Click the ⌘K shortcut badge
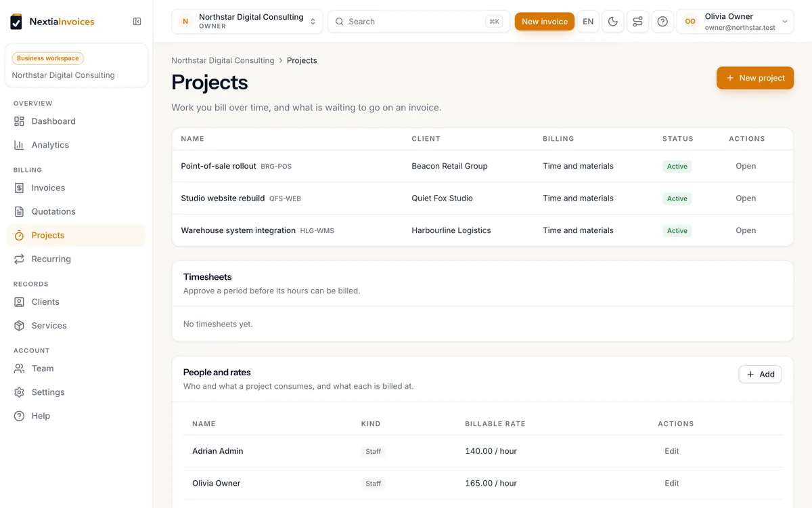Viewport: 812px width, 508px height. pos(494,22)
